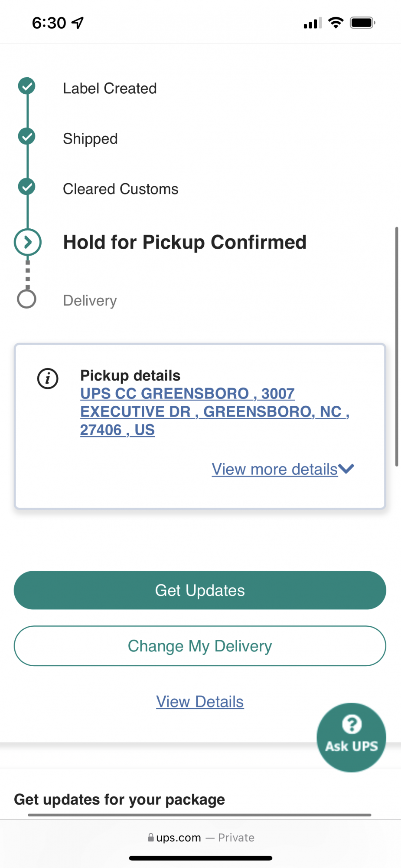401x868 pixels.
Task: Tap the Shipped checkmark icon
Action: click(x=27, y=136)
